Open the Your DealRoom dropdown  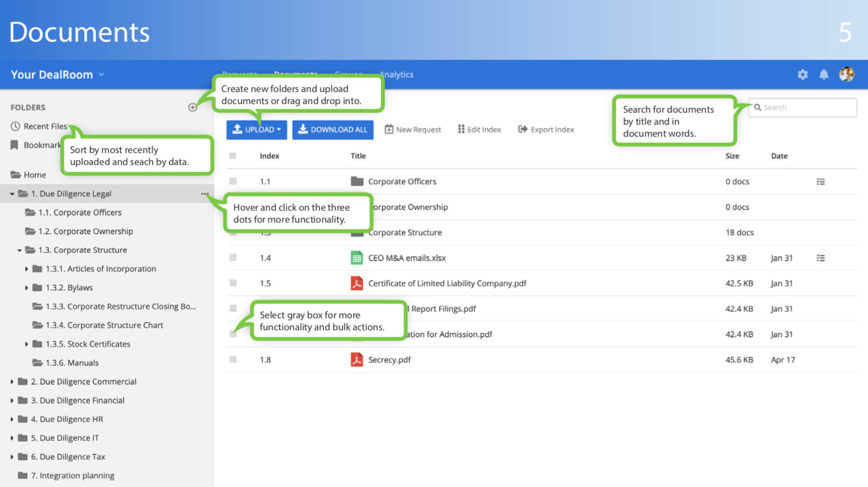58,74
